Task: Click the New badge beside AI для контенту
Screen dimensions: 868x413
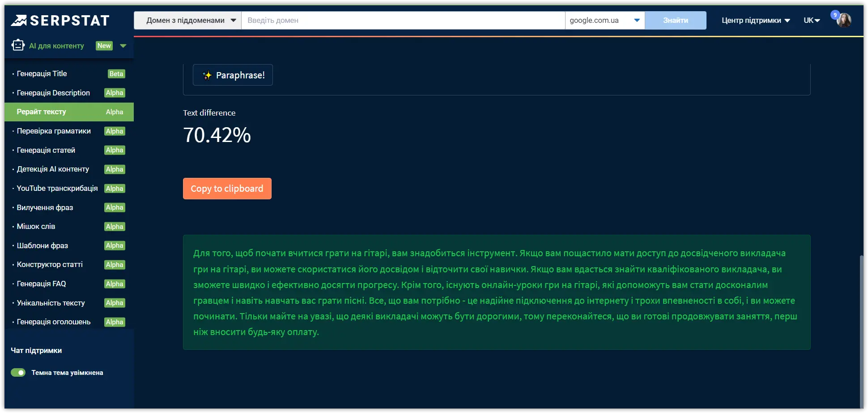Action: click(x=104, y=46)
